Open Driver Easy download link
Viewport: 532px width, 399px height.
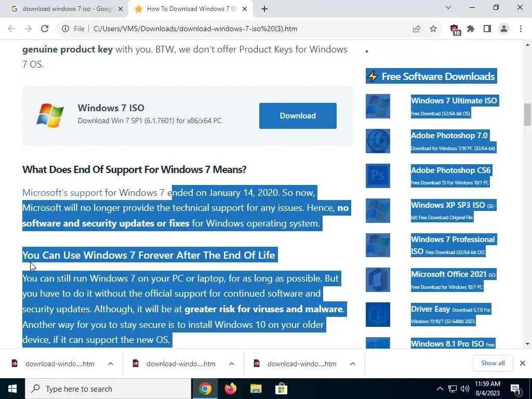coord(431,309)
